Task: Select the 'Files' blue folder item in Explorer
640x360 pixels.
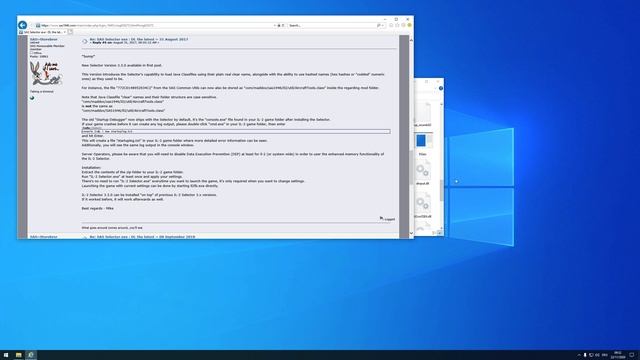Action: (x=423, y=144)
